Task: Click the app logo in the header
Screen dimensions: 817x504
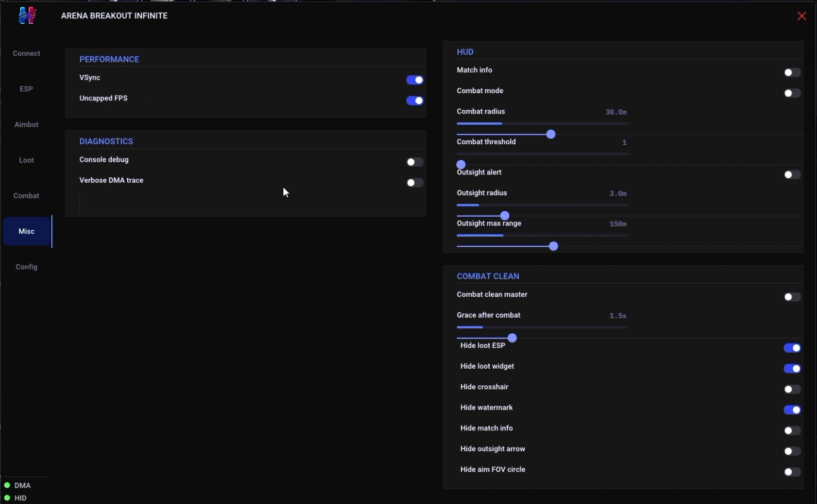Action: click(27, 15)
